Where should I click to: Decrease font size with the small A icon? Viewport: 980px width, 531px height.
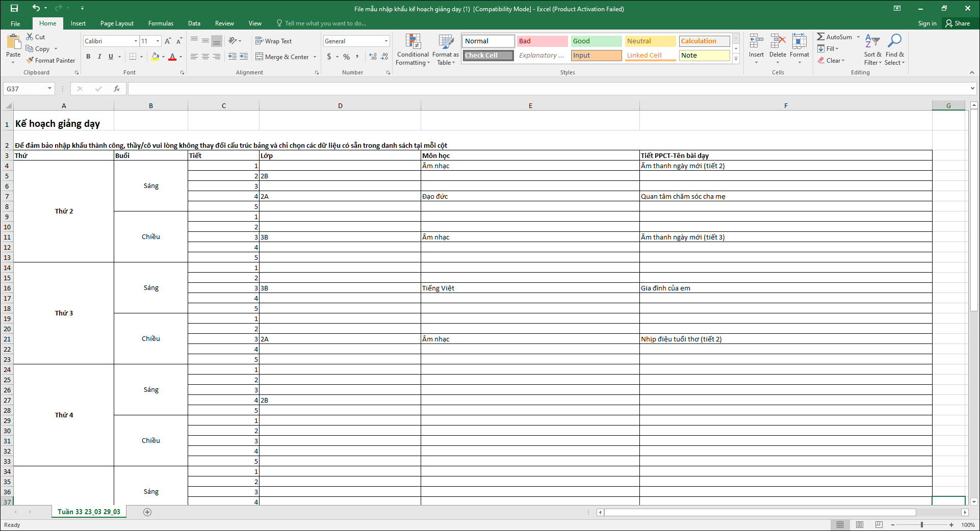point(179,41)
